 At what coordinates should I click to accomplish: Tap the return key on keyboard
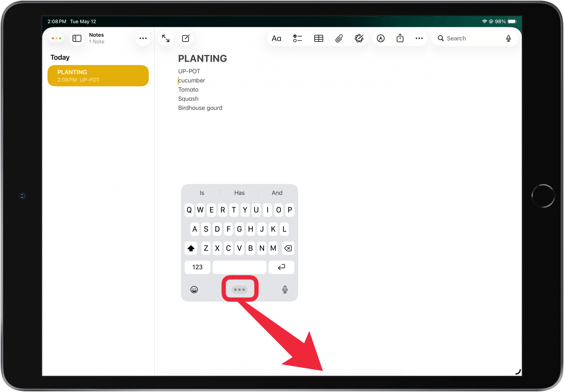281,267
